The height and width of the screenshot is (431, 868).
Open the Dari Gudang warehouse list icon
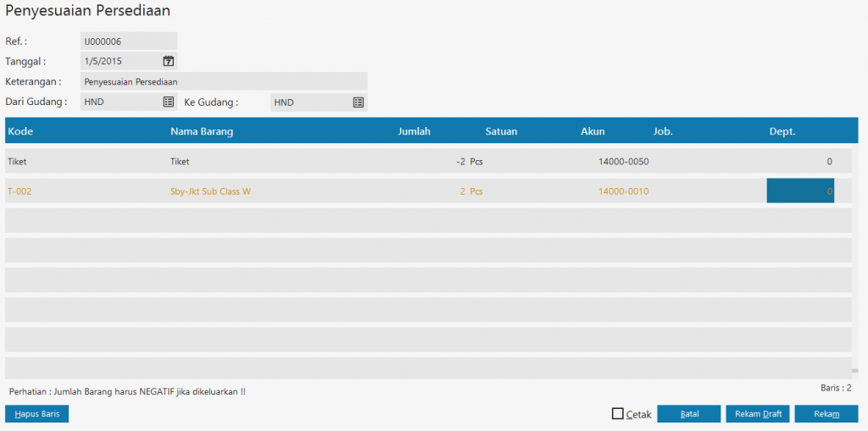169,102
